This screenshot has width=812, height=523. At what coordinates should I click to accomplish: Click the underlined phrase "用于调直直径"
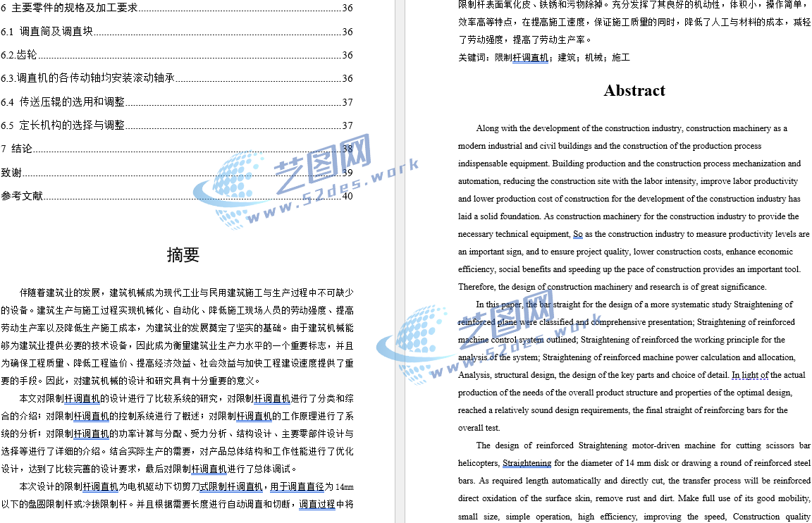coord(297,487)
